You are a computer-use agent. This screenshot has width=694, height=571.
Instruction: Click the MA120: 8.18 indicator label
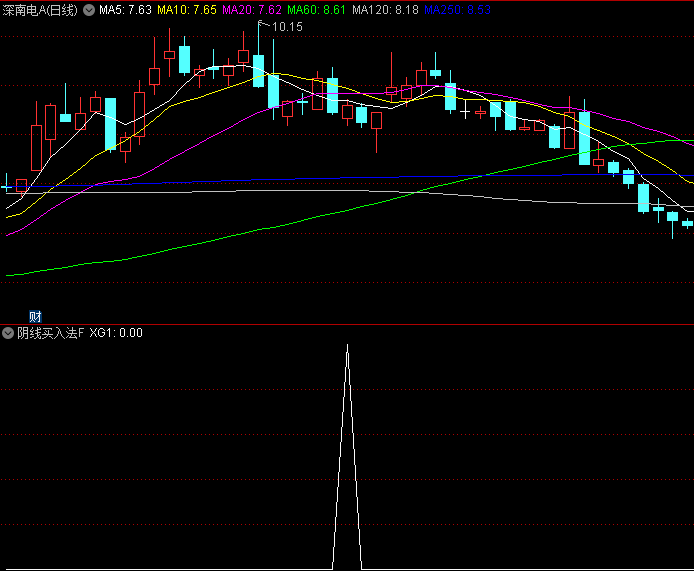click(385, 10)
